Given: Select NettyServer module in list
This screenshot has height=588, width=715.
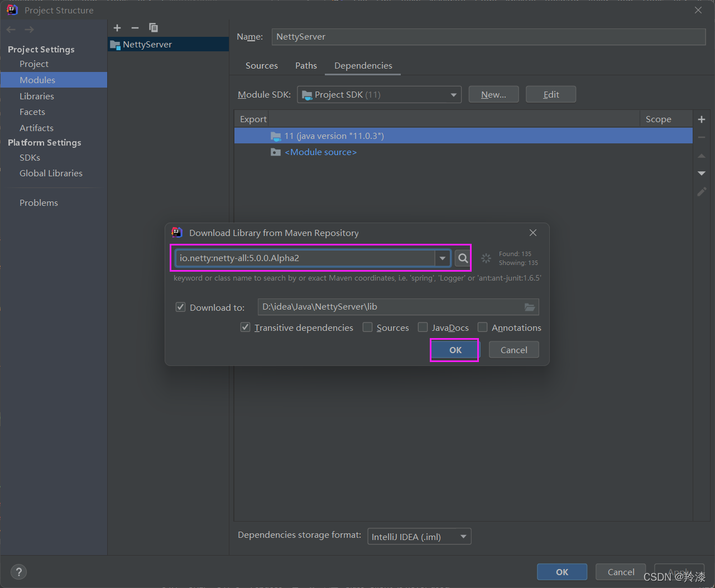Looking at the screenshot, I should (168, 45).
